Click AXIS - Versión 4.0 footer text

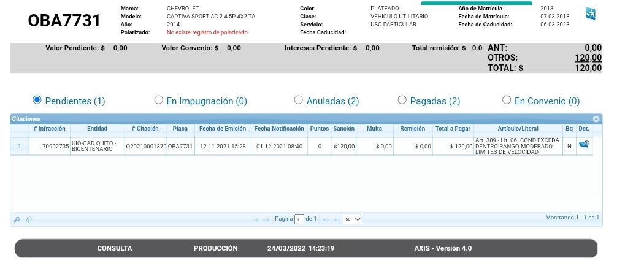(443, 249)
